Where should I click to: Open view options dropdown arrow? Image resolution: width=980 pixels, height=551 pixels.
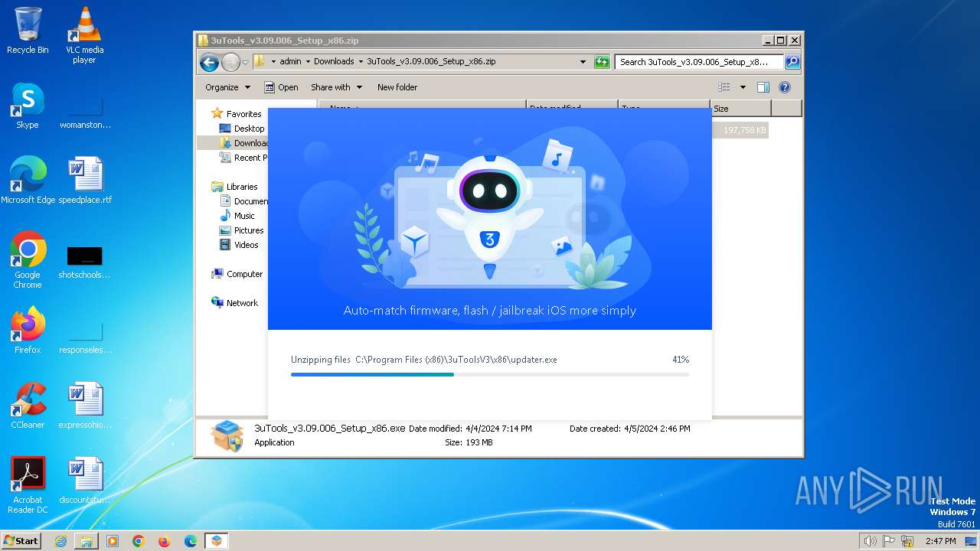pyautogui.click(x=743, y=87)
